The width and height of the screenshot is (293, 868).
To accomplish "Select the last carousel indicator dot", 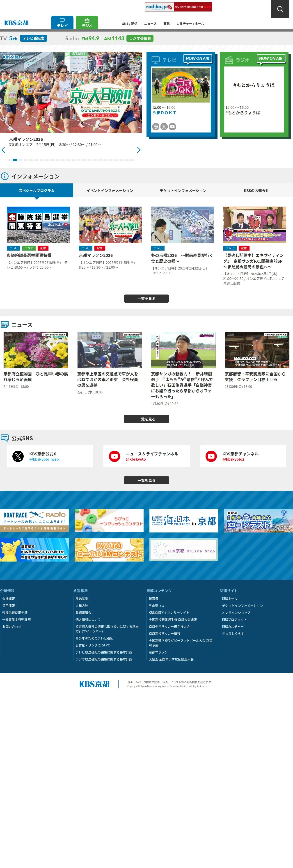I will (x=132, y=160).
